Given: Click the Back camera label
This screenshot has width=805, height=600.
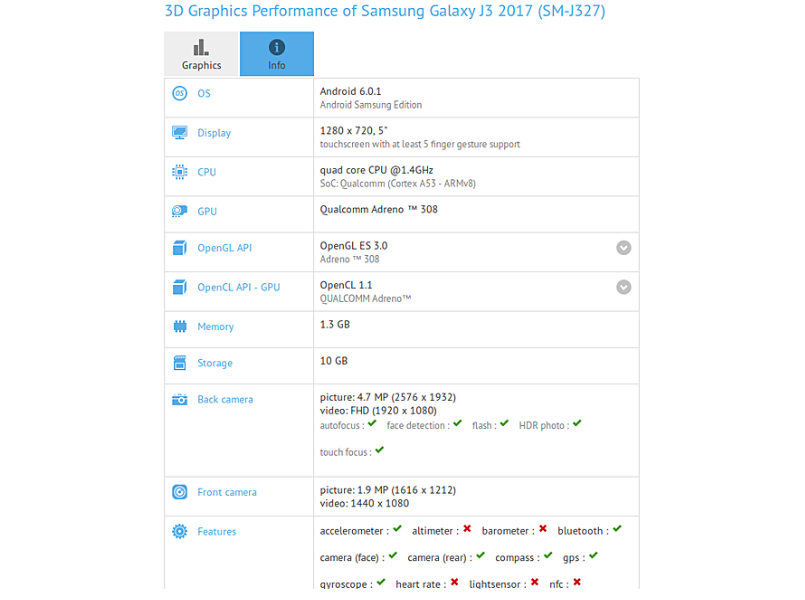Looking at the screenshot, I should (225, 399).
